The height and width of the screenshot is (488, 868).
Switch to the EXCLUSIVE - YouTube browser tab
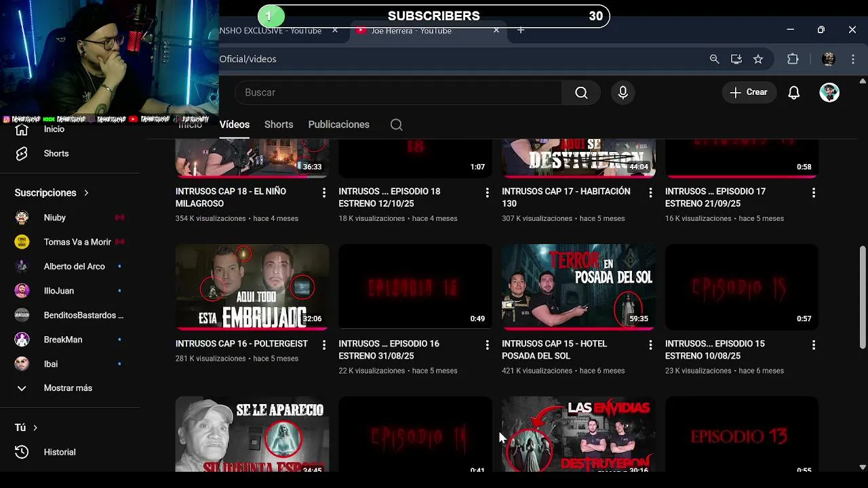(279, 30)
